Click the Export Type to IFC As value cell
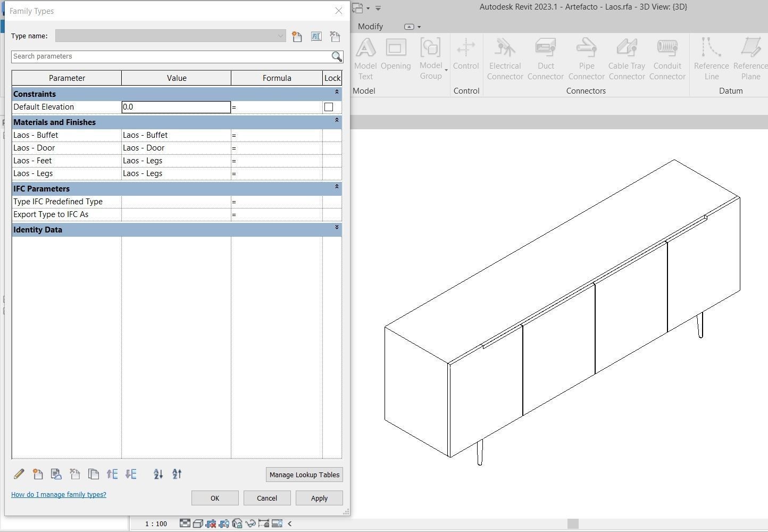 tap(176, 214)
